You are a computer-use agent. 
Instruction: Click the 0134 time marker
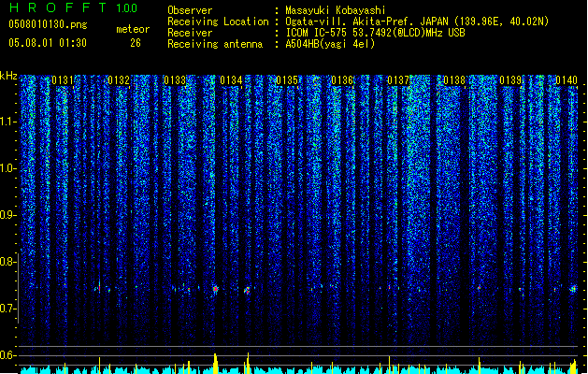[231, 80]
